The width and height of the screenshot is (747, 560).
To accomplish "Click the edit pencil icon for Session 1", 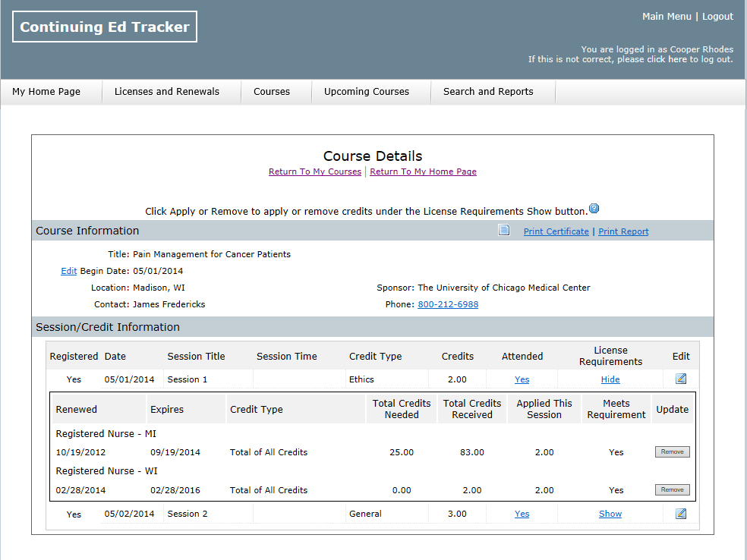I will coord(681,379).
